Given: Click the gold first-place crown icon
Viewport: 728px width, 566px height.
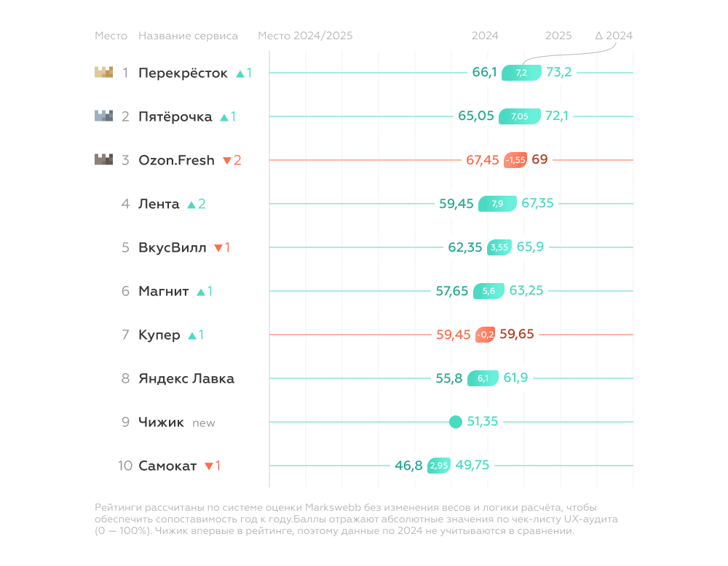Looking at the screenshot, I should click(x=104, y=72).
